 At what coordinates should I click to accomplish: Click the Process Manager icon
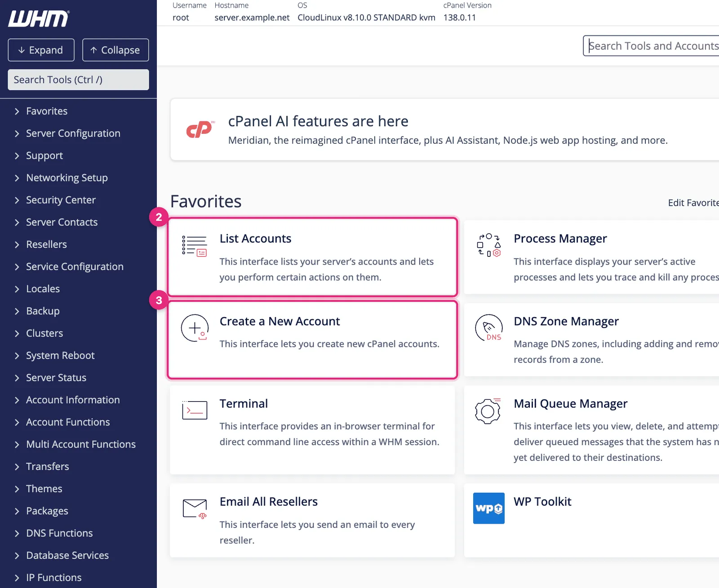click(x=488, y=245)
